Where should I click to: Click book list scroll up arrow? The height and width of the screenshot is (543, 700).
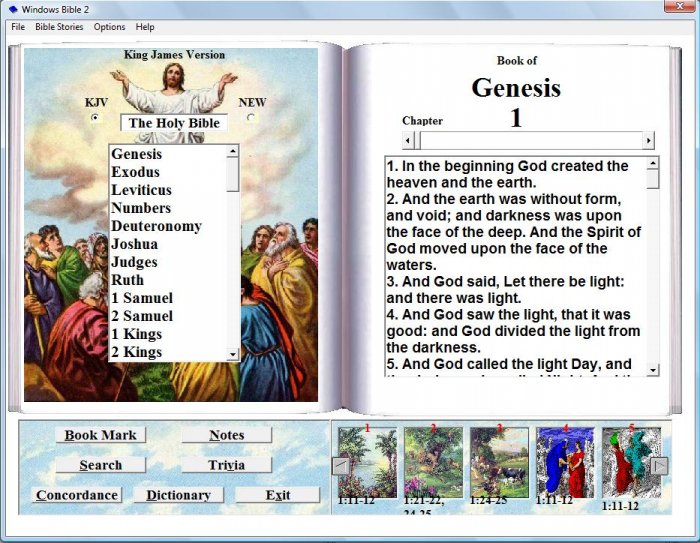[233, 152]
